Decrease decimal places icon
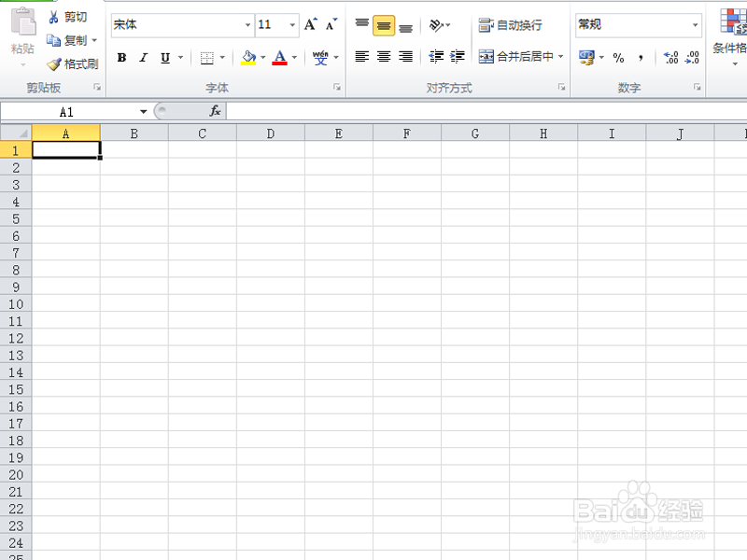The height and width of the screenshot is (560, 747). pos(692,58)
